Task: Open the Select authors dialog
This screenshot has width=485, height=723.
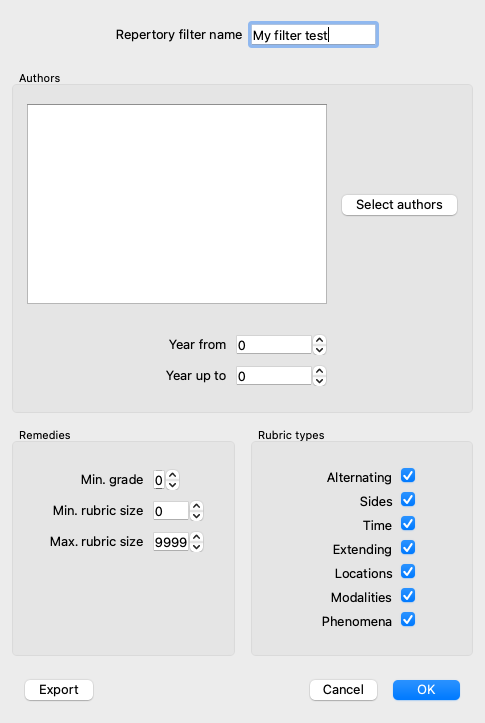Action: coord(399,205)
